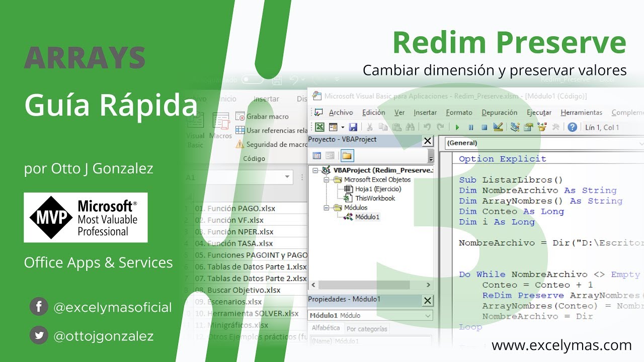644x362 pixels.
Task: Run the macro with green play icon
Action: pyautogui.click(x=457, y=127)
